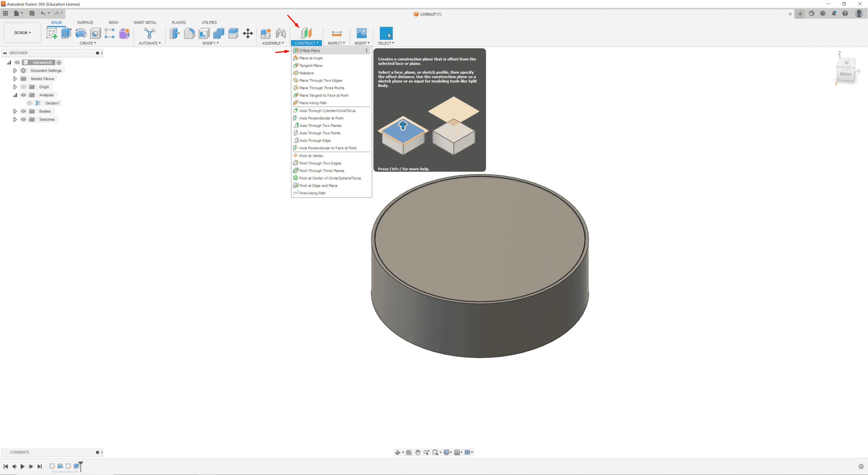Play the timeline

(x=23, y=466)
